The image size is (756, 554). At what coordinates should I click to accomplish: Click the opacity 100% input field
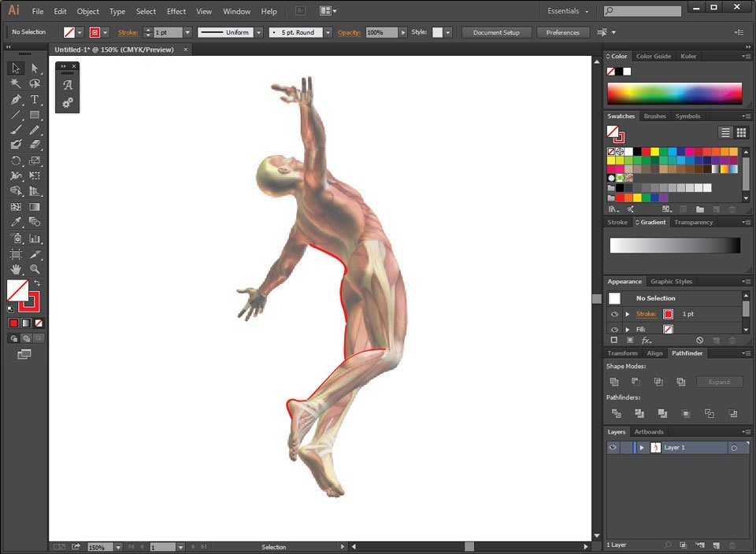pyautogui.click(x=381, y=32)
